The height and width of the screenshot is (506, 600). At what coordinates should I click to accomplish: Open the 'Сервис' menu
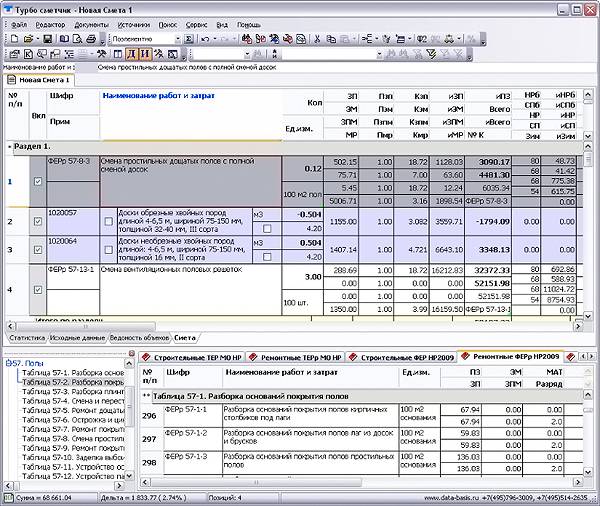[196, 24]
